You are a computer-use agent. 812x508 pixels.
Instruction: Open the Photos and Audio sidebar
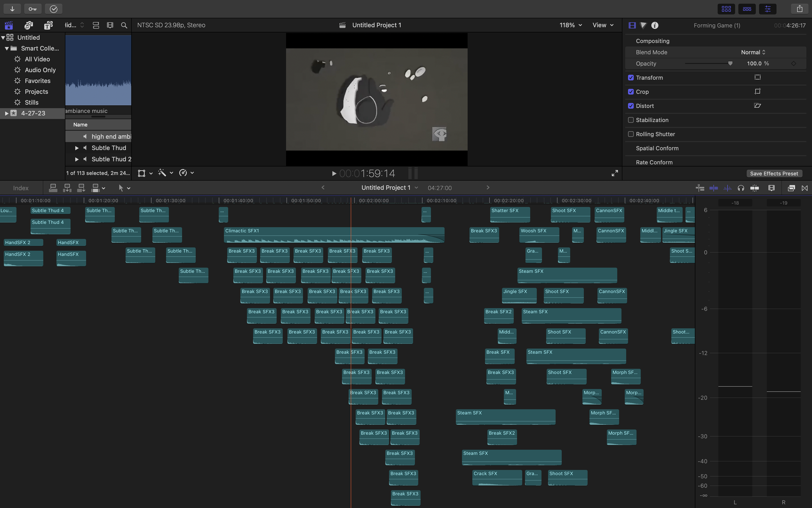pos(29,25)
